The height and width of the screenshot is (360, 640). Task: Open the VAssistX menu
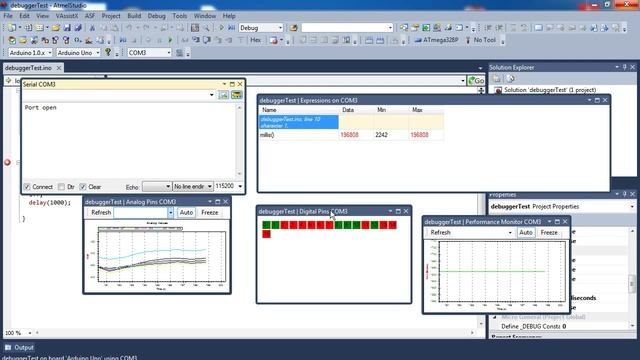[x=67, y=16]
